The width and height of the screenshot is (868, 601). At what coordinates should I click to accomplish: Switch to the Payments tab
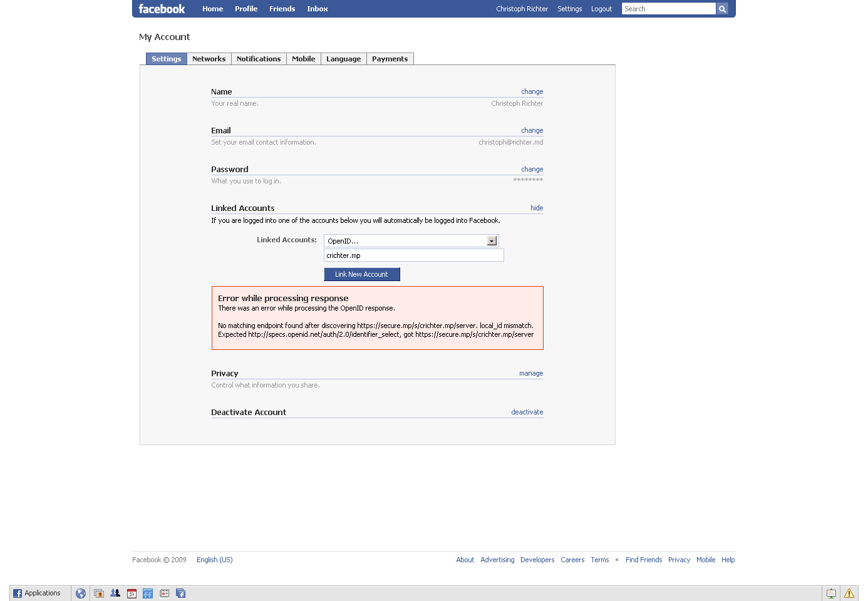point(390,59)
